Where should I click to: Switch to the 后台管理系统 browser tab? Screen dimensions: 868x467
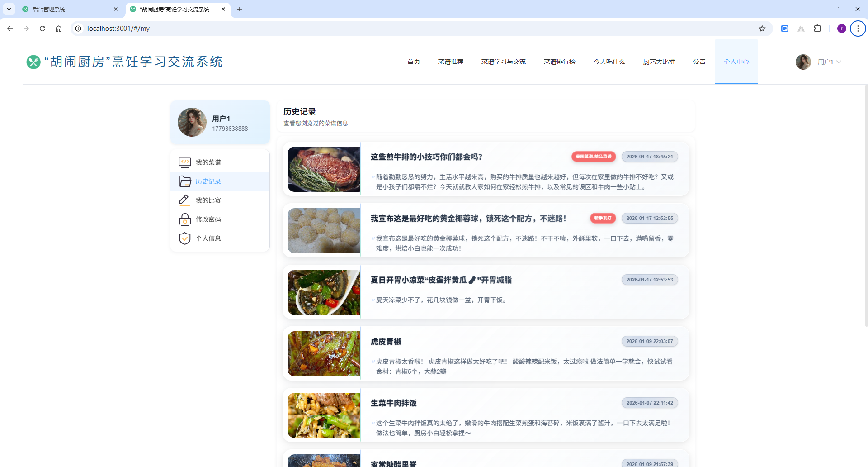tap(68, 9)
